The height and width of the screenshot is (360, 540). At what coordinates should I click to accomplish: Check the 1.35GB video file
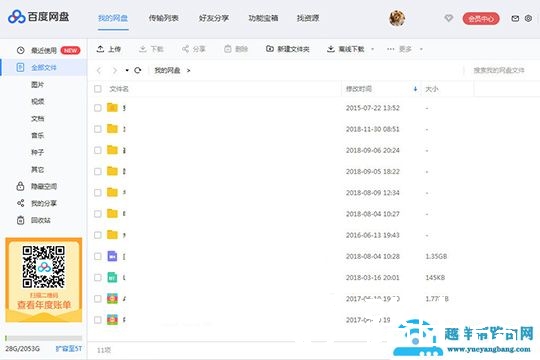coord(98,256)
